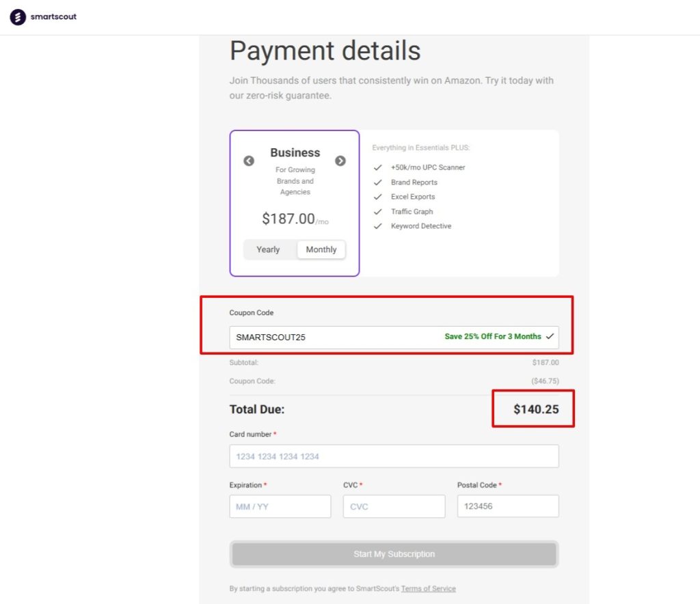
Task: Click the $140.25 total due amount
Action: (535, 409)
